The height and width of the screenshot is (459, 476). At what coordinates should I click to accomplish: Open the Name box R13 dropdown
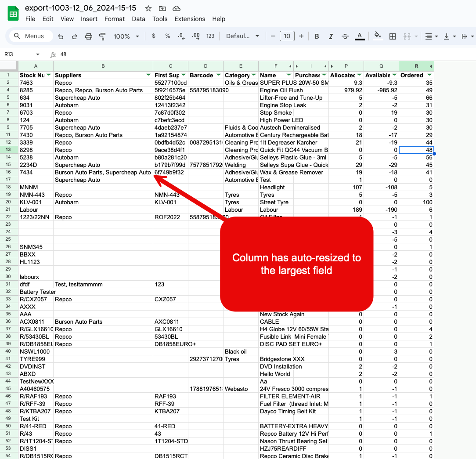click(x=38, y=54)
